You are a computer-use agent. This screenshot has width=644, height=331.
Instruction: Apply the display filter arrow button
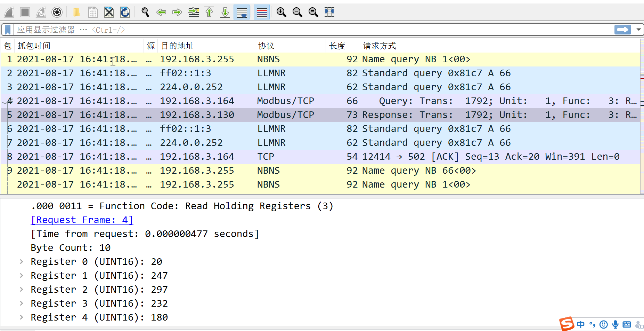pyautogui.click(x=622, y=30)
